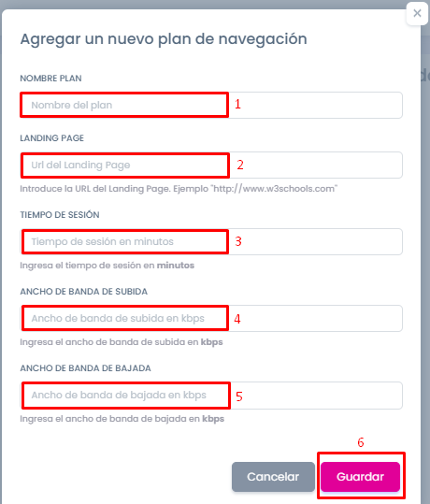
Task: Select the Ancho de banda de bajada field
Action: point(211,395)
